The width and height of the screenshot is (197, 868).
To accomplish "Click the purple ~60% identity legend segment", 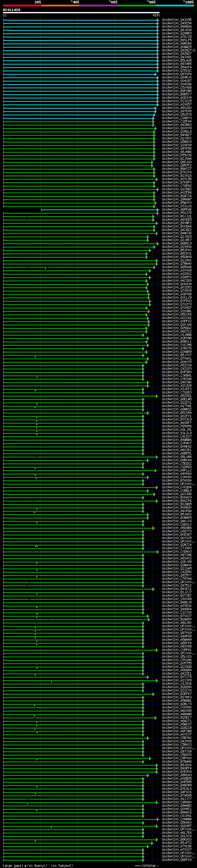I will 99,6.
